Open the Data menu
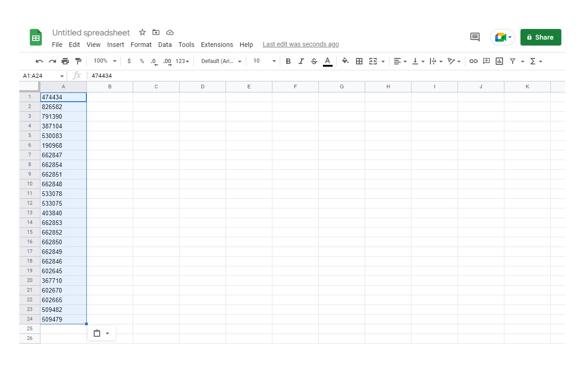The width and height of the screenshot is (588, 368). coord(165,45)
